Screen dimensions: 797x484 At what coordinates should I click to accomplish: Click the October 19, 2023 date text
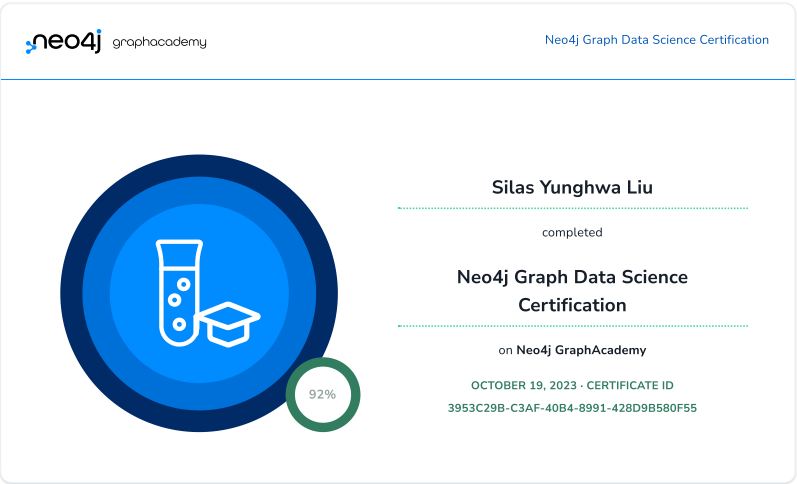coord(524,385)
